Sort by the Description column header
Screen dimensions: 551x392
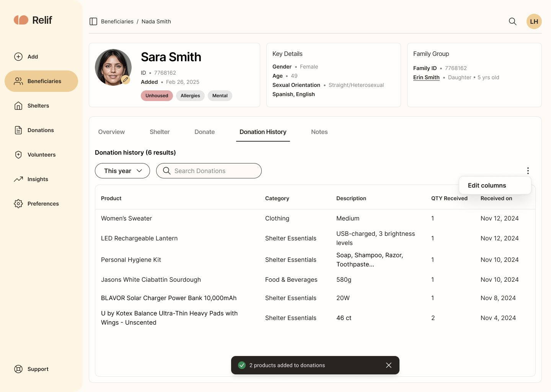[x=351, y=198]
